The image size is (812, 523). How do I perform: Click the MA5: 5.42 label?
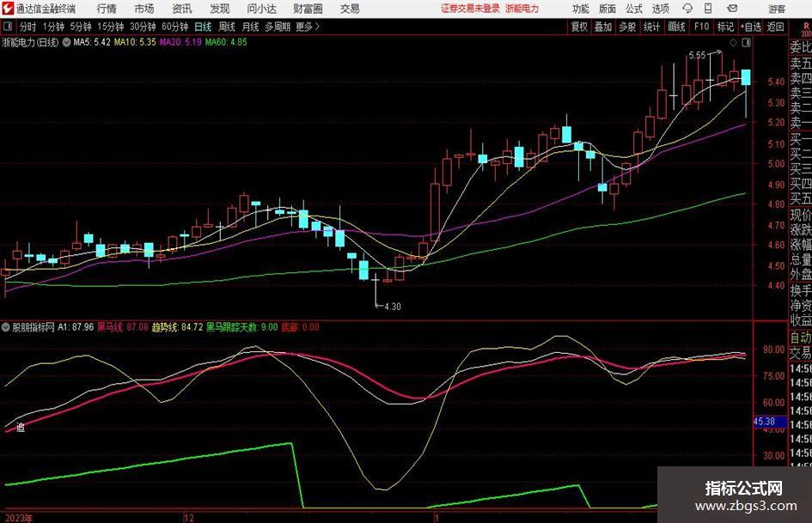[x=92, y=42]
